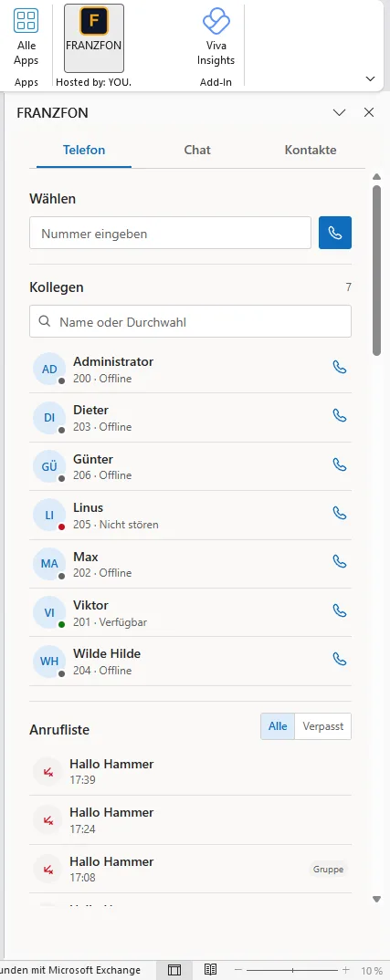Expand the ribbon options chevron
This screenshot has height=980, width=390.
370,78
